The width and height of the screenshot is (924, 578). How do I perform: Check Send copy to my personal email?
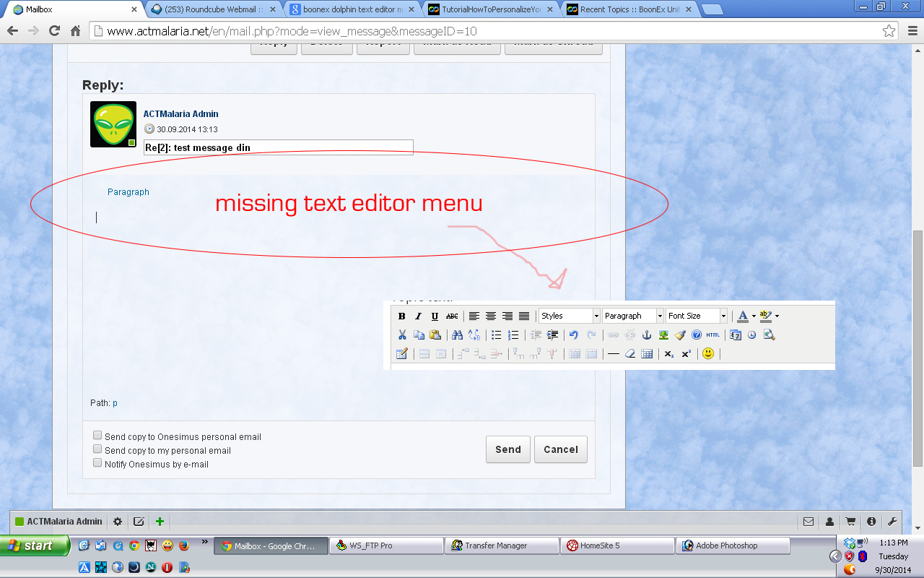pos(97,449)
